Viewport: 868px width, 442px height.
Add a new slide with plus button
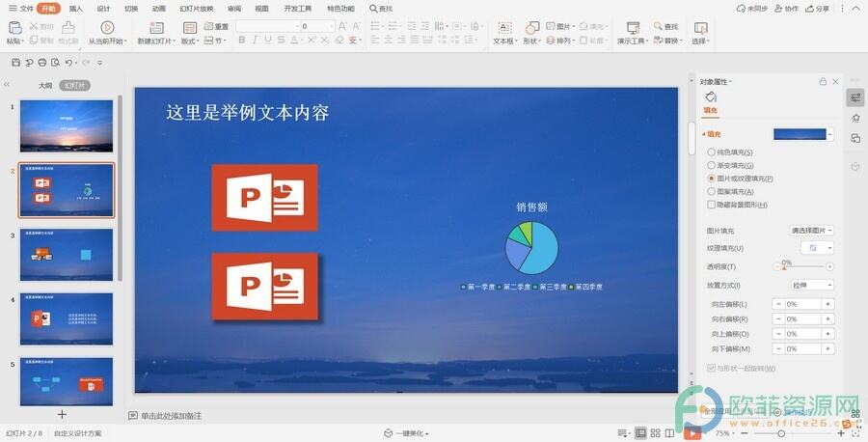pos(62,414)
